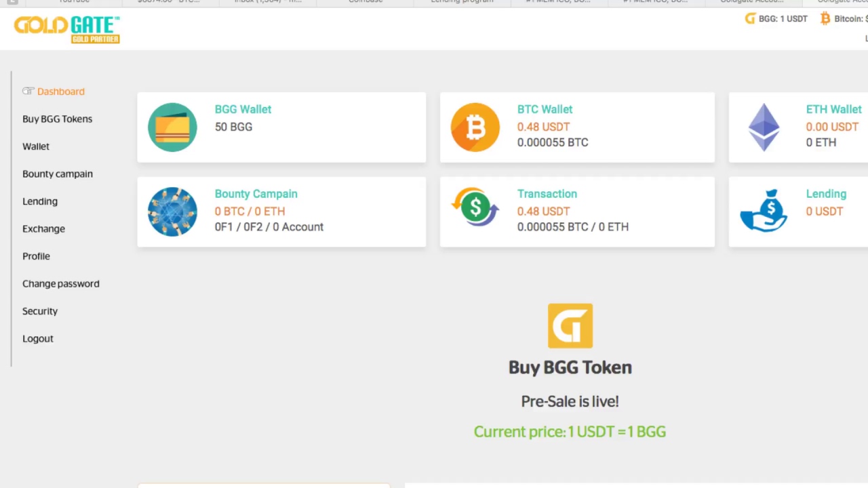Open Lending section in sidebar

[x=40, y=201]
